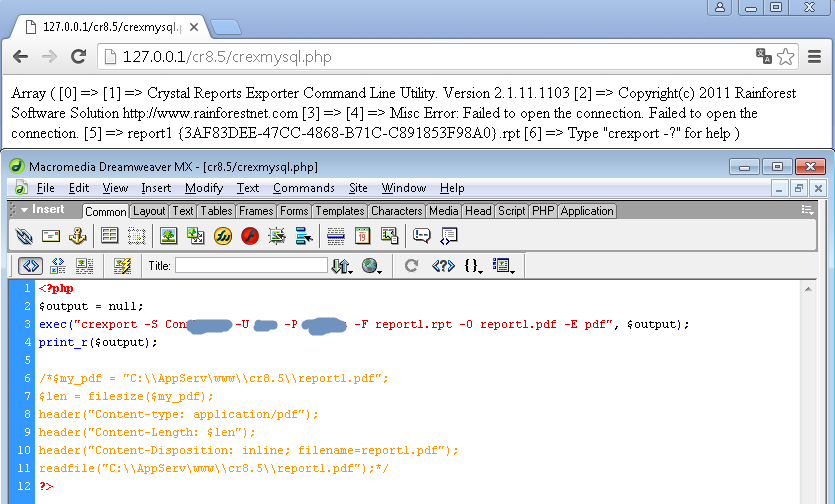The height and width of the screenshot is (504, 835).
Task: Open Reference icon in document toolbar
Action: 443,265
